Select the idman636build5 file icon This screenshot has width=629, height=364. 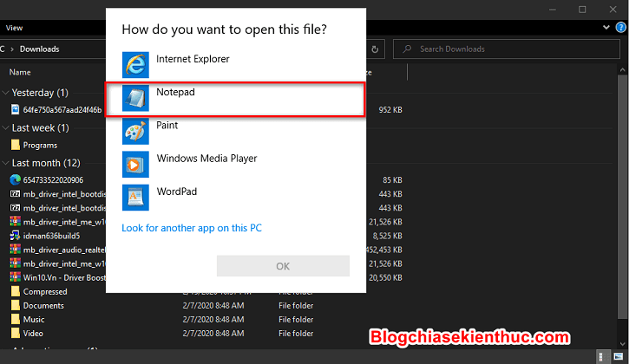pos(16,236)
